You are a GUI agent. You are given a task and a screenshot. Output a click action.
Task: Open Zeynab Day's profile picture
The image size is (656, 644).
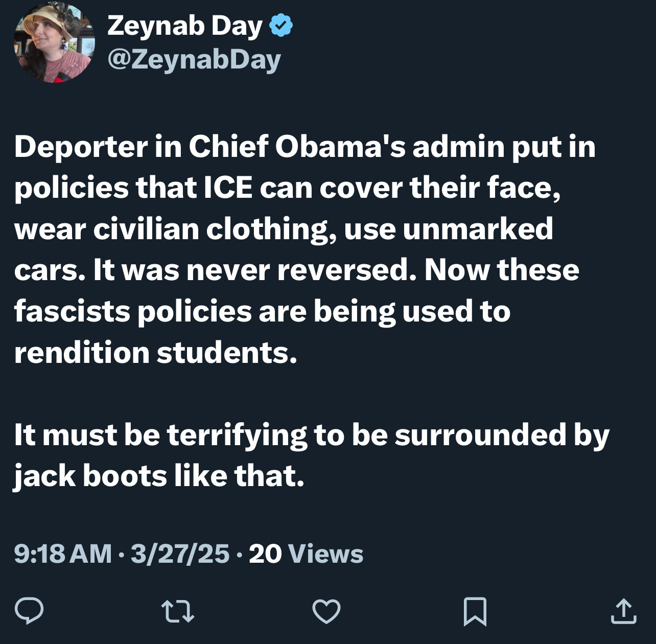coord(54,42)
